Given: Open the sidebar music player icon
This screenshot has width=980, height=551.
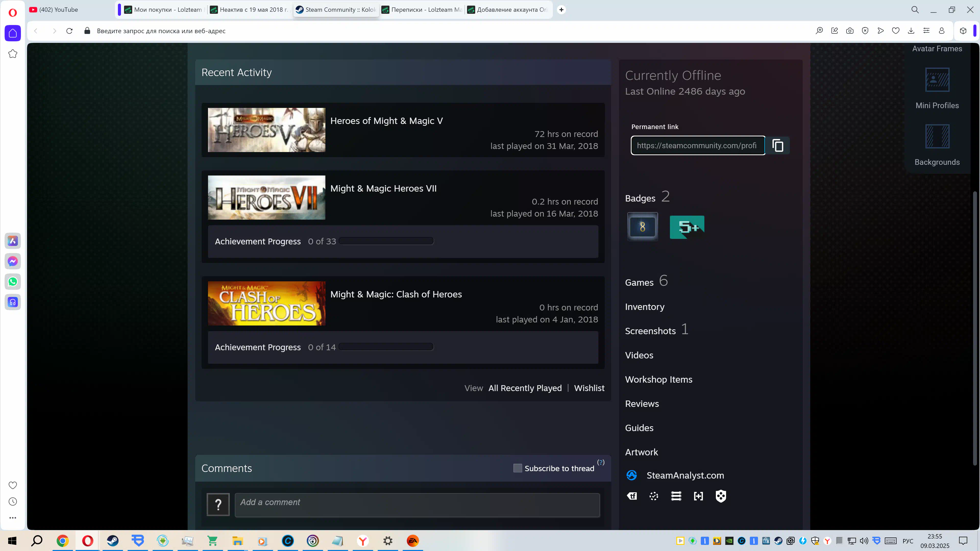Looking at the screenshot, I should (x=13, y=302).
